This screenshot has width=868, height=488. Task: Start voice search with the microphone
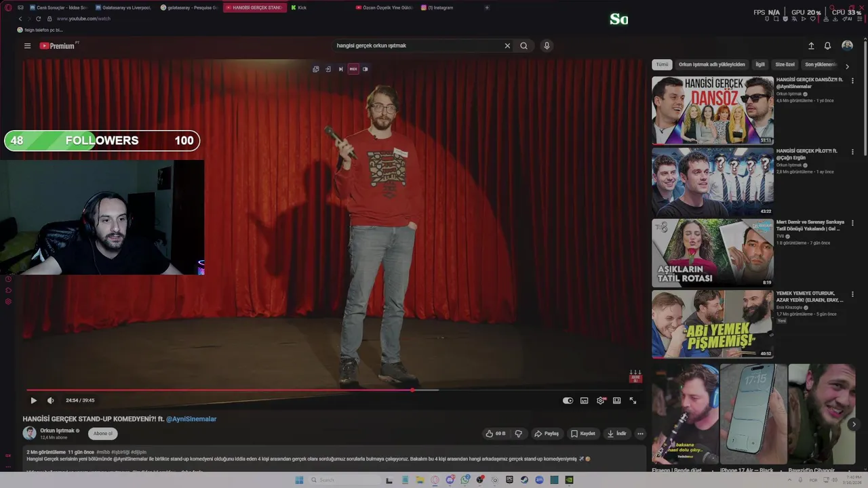click(547, 45)
